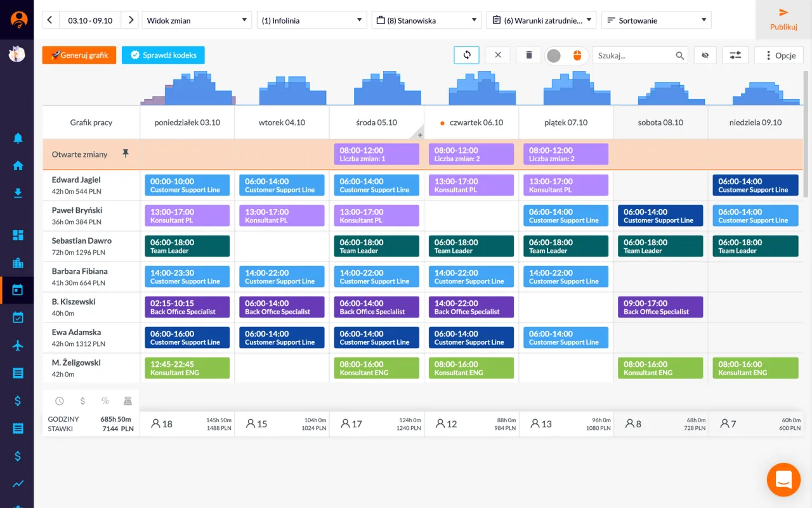
Task: Open the chat widget in bottom corner
Action: click(783, 479)
